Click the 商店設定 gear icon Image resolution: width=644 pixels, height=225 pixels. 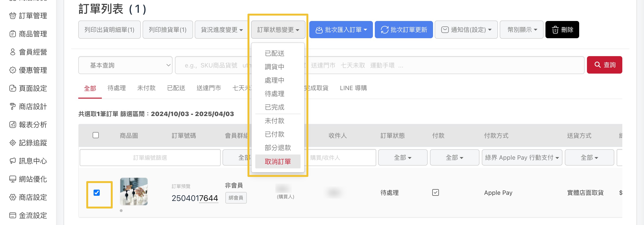12,197
